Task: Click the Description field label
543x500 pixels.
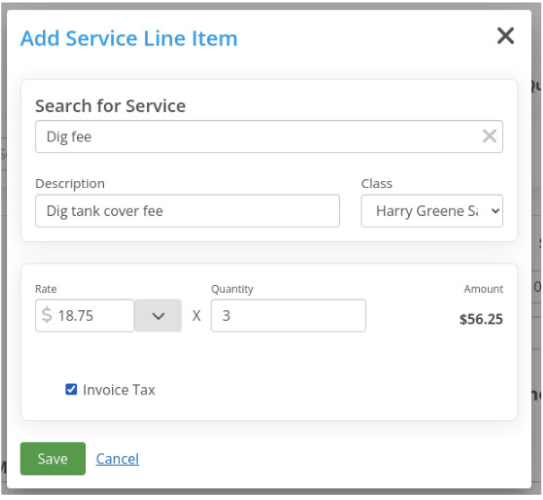Action: [70, 184]
